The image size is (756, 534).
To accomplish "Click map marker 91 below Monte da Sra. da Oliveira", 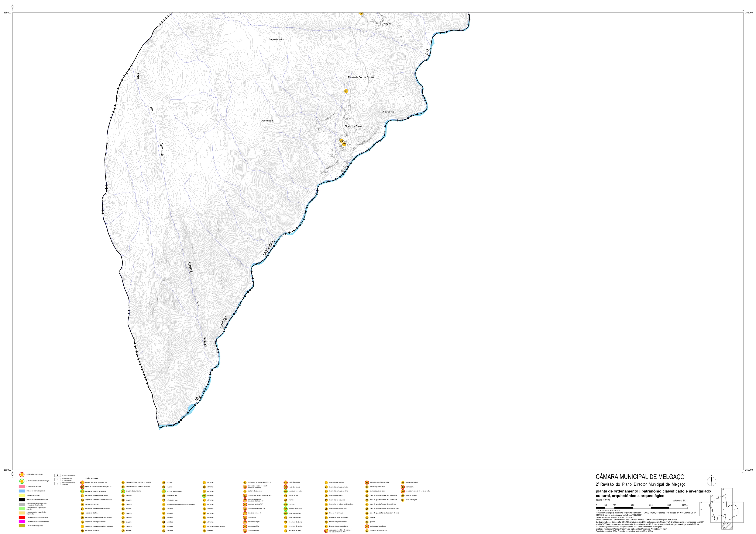I will tap(346, 91).
